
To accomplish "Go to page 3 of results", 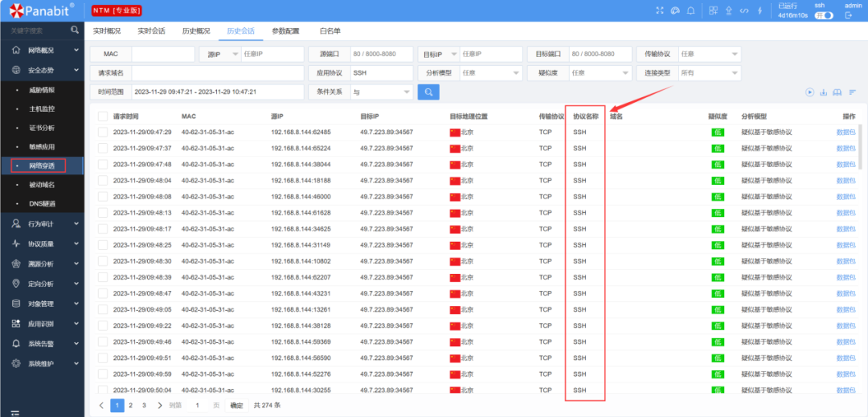I will pos(144,406).
